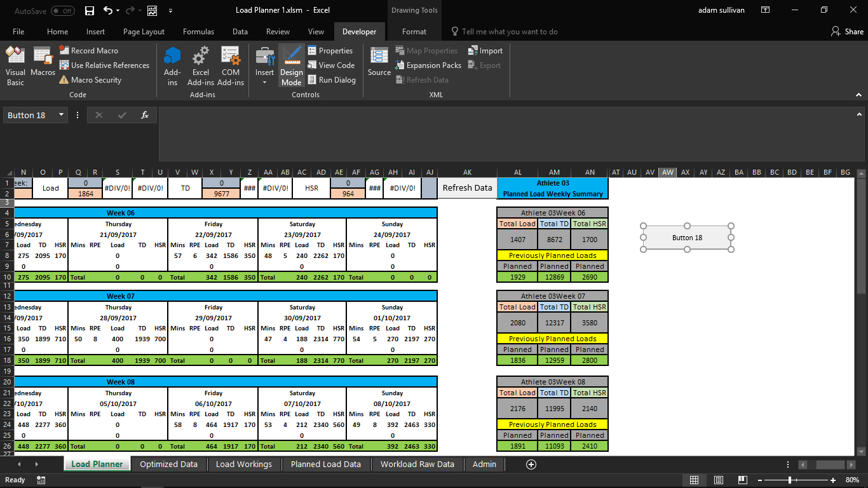The image size is (868, 488).
Task: Toggle Use Relative References
Action: (x=105, y=65)
